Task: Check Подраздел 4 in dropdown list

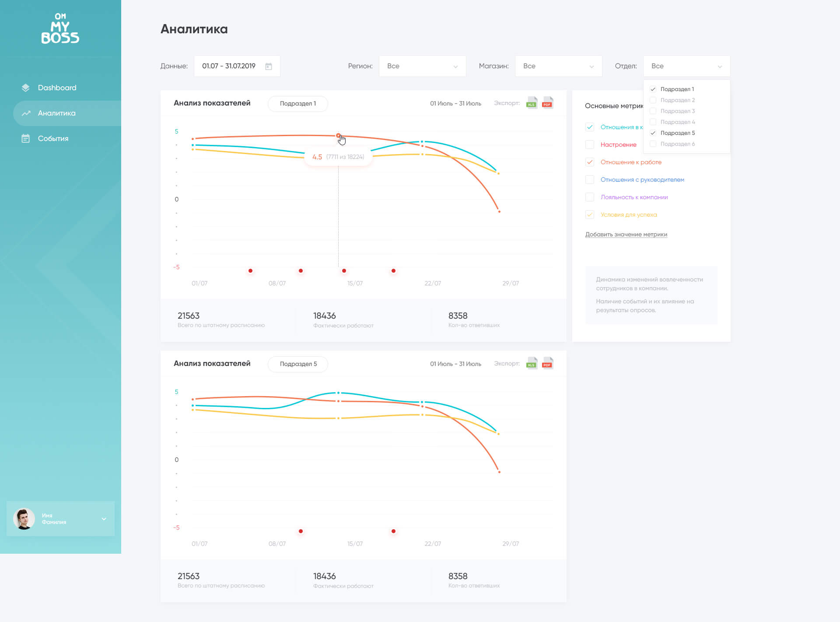Action: click(x=653, y=122)
